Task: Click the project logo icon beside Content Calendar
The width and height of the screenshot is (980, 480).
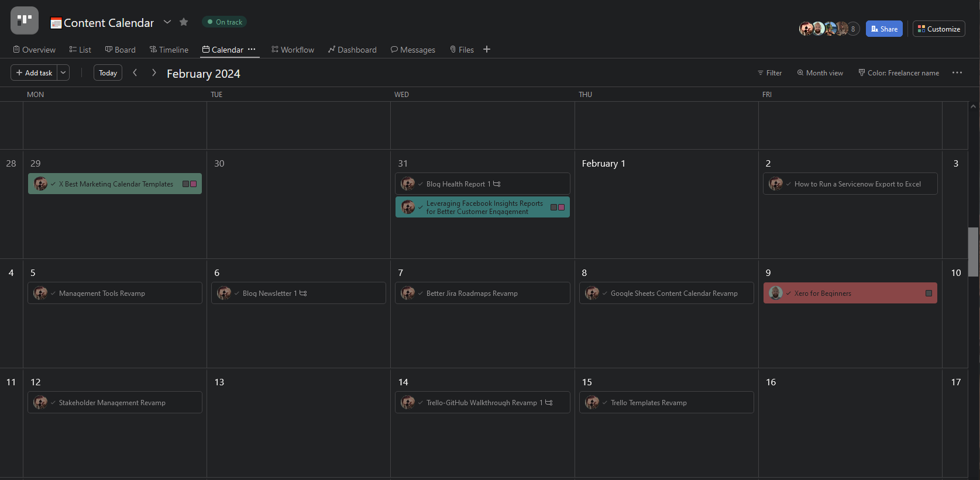Action: pos(25,20)
